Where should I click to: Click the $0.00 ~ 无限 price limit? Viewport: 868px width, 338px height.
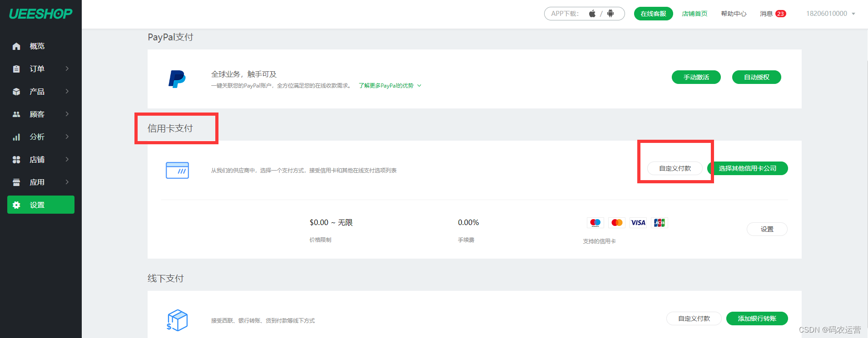(x=331, y=222)
